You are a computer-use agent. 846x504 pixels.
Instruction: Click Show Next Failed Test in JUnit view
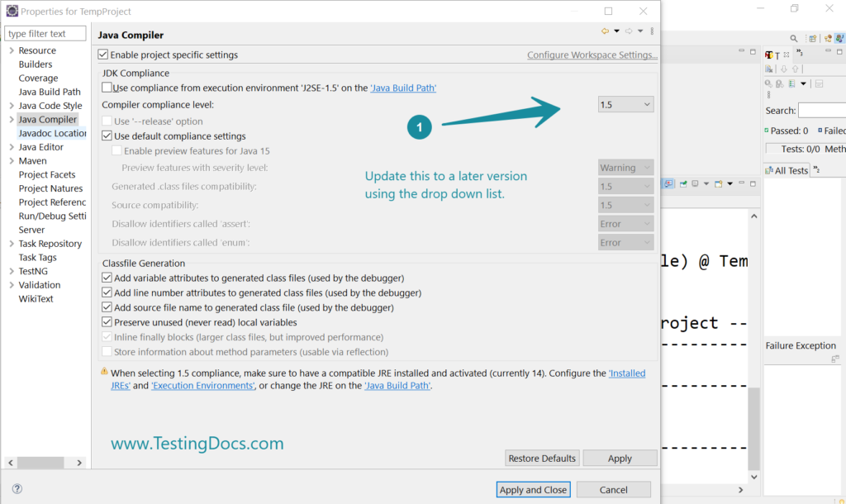pyautogui.click(x=784, y=69)
